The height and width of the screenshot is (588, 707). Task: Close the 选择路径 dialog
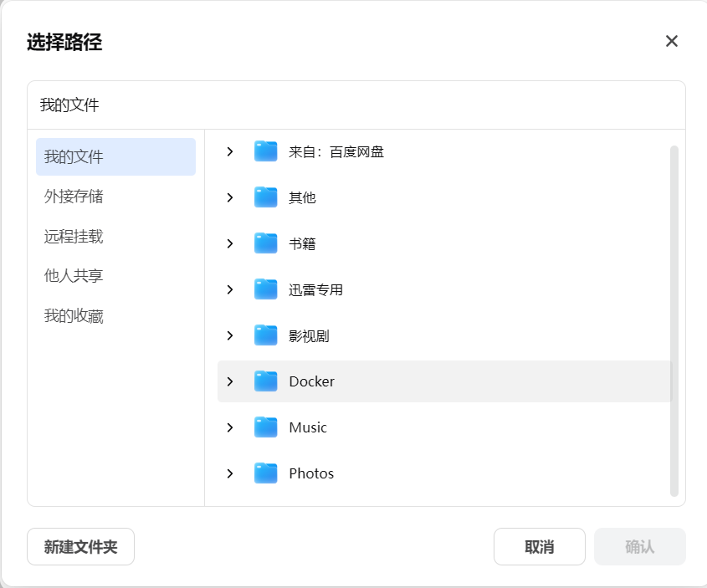click(671, 42)
